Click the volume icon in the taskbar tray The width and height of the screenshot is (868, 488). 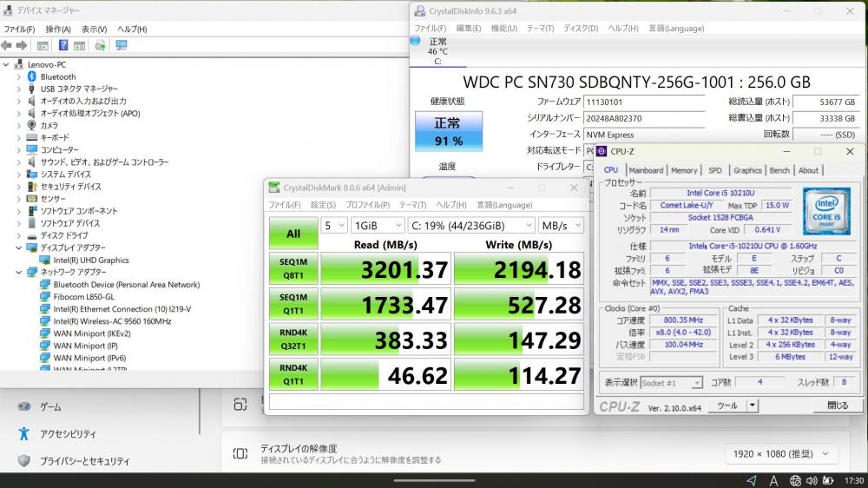[x=812, y=481]
